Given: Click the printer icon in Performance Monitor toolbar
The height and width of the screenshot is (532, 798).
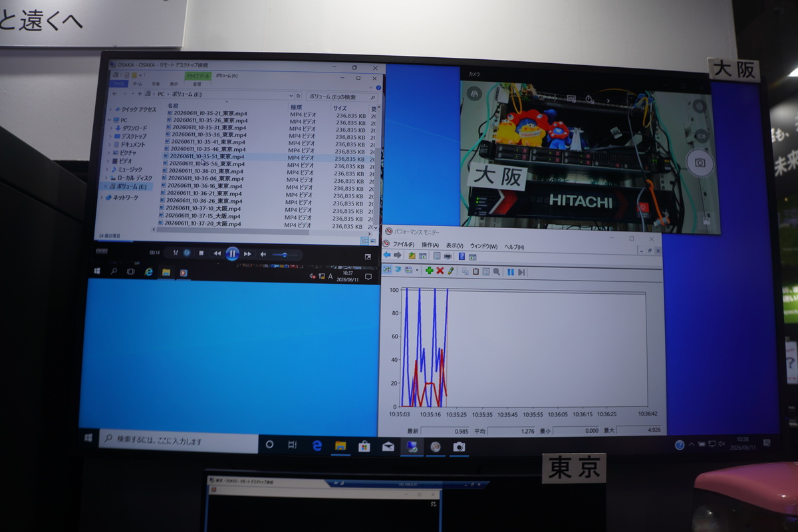Looking at the screenshot, I should 448,255.
